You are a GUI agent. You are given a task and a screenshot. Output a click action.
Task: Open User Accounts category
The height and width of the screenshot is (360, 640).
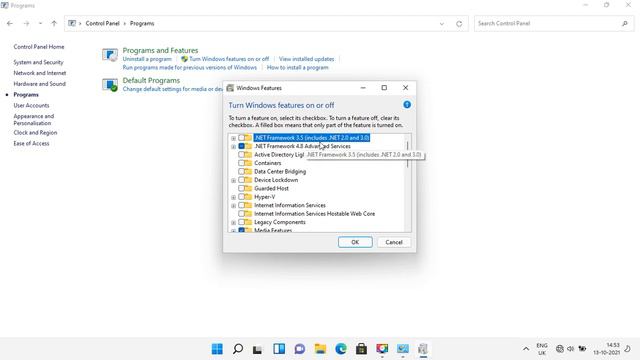tap(31, 105)
